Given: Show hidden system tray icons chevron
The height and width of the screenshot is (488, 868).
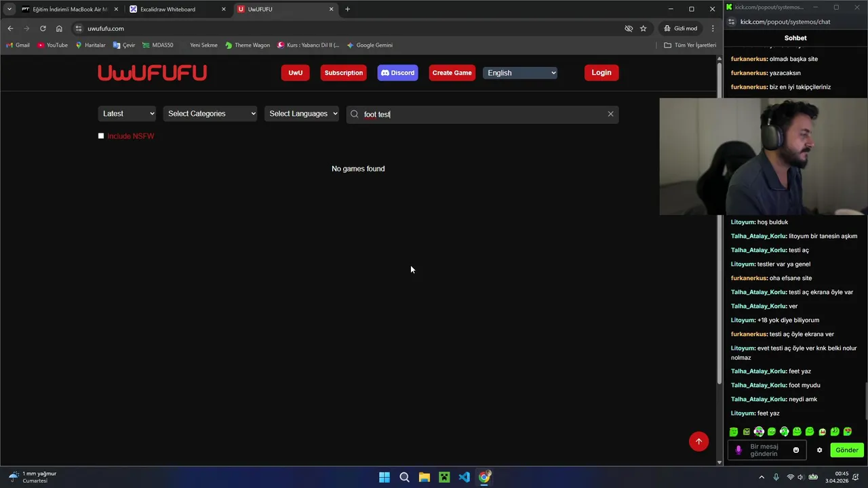Looking at the screenshot, I should click(761, 477).
